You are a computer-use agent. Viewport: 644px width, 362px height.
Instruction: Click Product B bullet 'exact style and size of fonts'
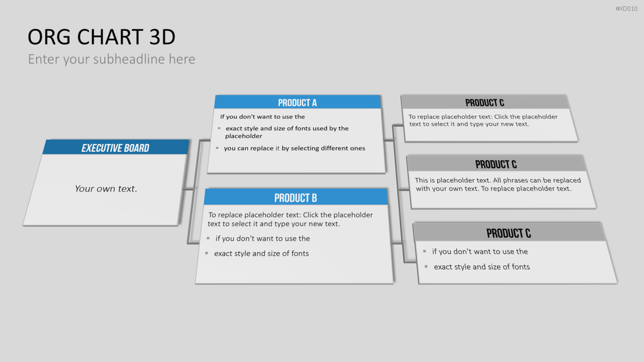point(261,254)
